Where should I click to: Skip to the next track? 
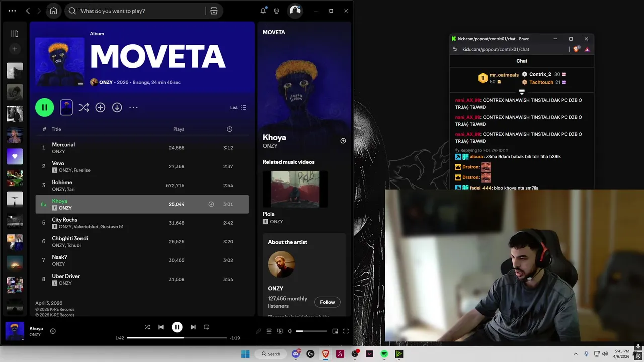tap(193, 327)
